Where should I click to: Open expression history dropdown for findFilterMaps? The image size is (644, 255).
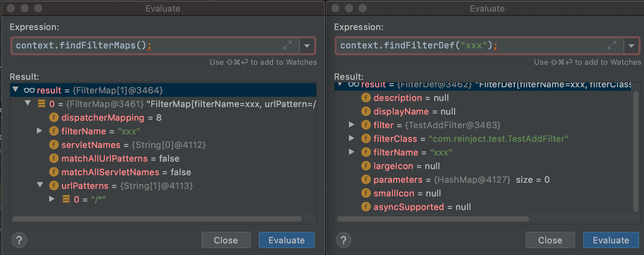coord(307,46)
